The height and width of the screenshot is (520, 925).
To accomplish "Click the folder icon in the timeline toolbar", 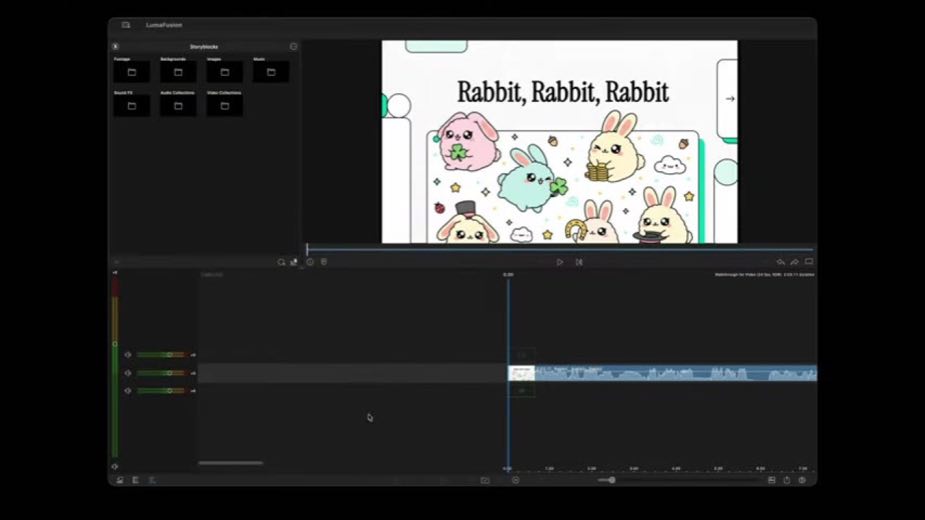I will tap(485, 480).
